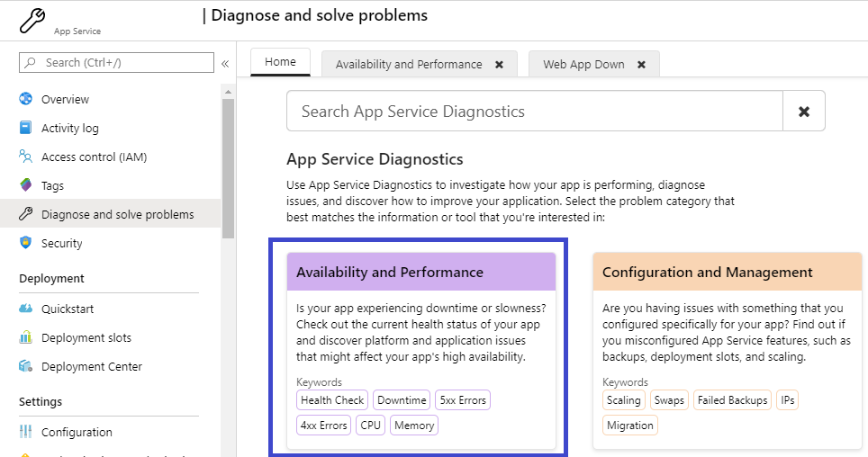
Task: Close the Web App Down tab
Action: [641, 65]
